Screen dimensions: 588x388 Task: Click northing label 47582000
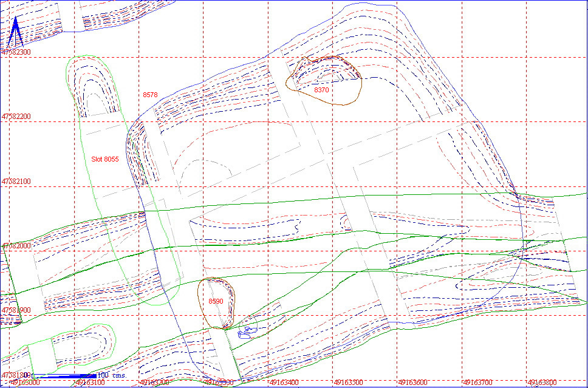(x=16, y=246)
